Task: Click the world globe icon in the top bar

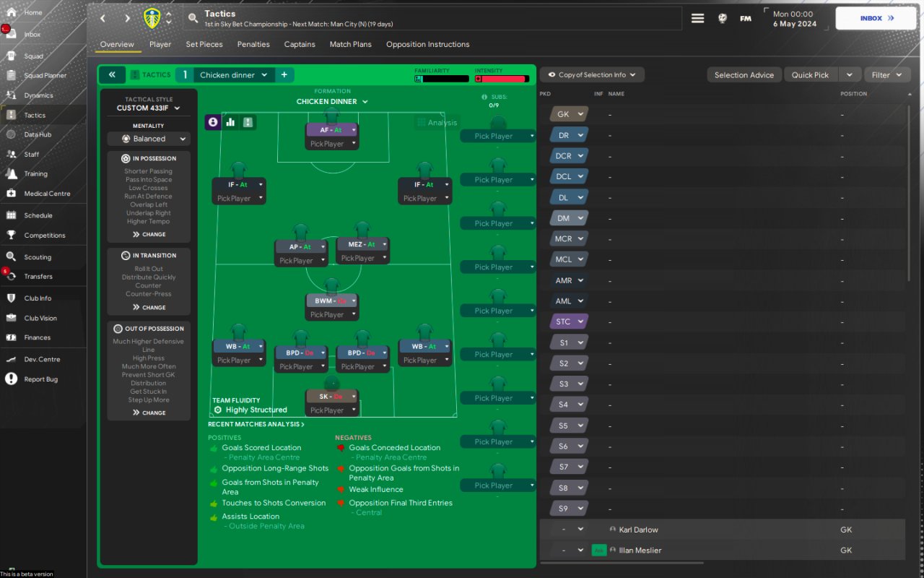Action: click(x=722, y=18)
